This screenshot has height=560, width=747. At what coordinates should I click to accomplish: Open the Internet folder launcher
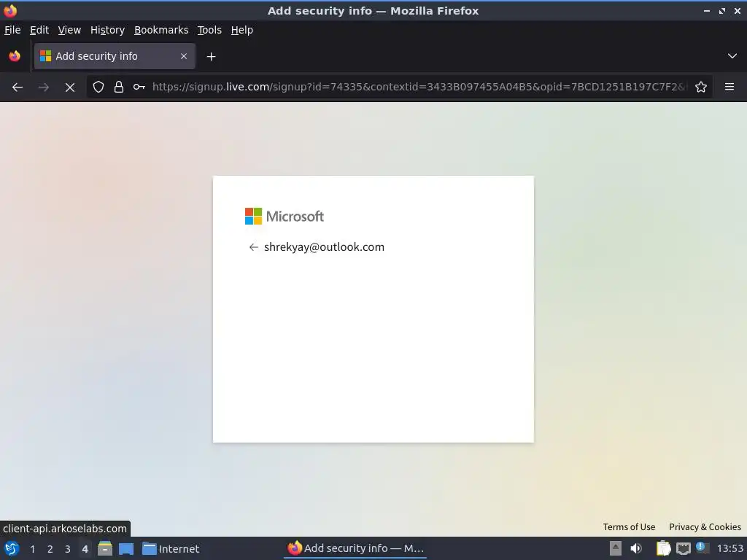click(171, 548)
